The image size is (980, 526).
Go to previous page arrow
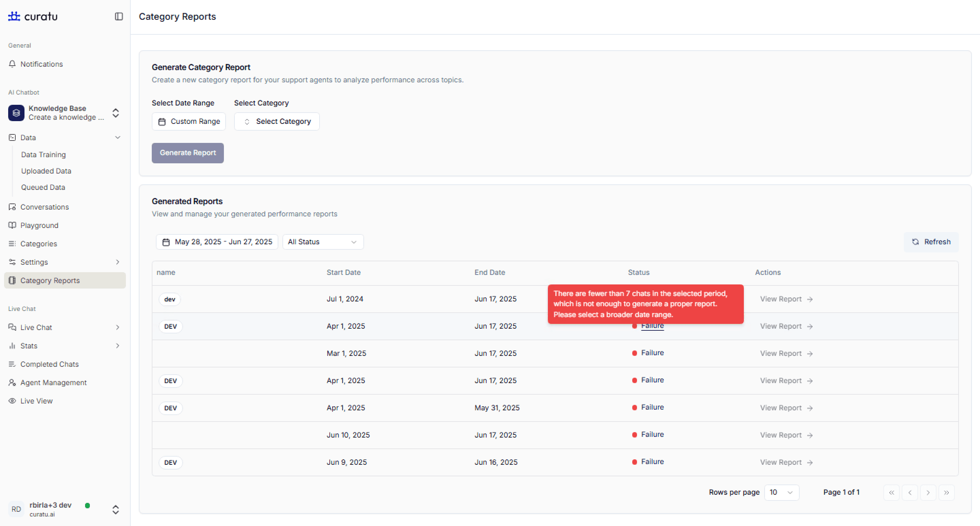tap(910, 493)
